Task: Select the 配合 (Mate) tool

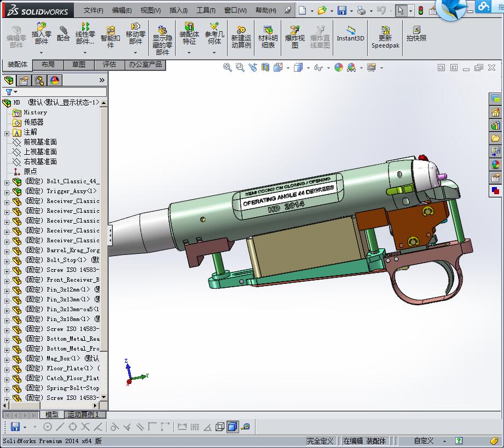Action: coord(63,34)
